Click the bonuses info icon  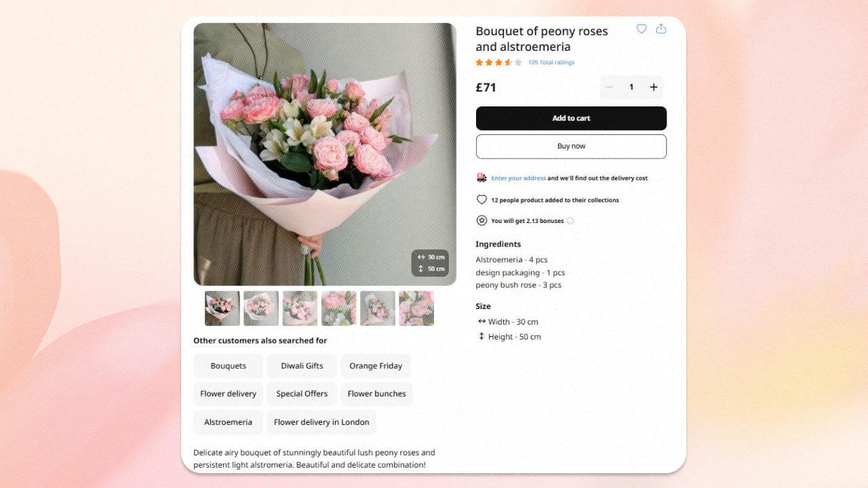[570, 220]
